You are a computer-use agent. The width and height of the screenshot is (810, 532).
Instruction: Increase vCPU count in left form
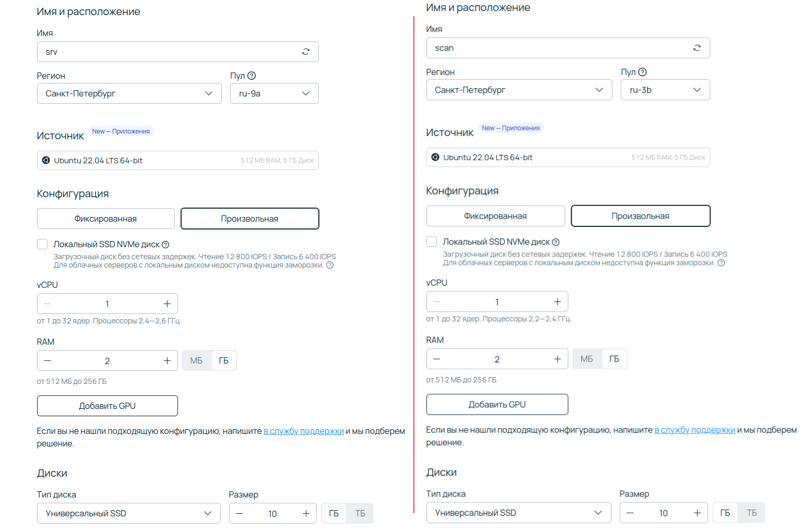pos(167,304)
